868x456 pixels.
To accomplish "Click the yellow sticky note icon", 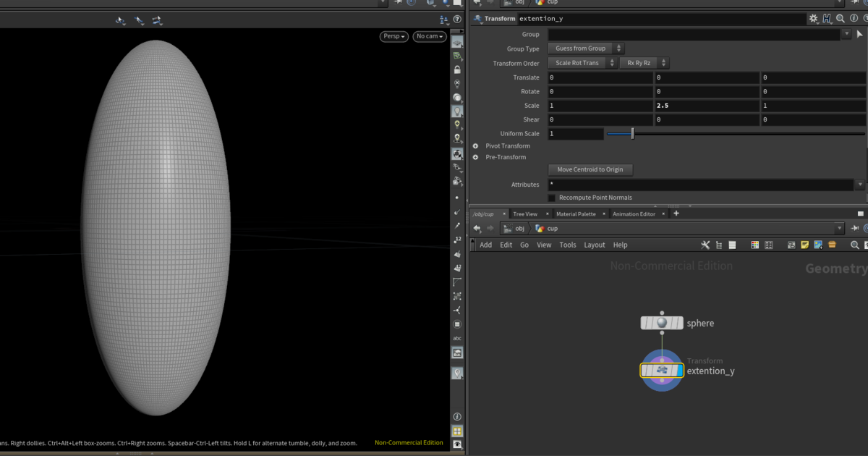I will [804, 245].
